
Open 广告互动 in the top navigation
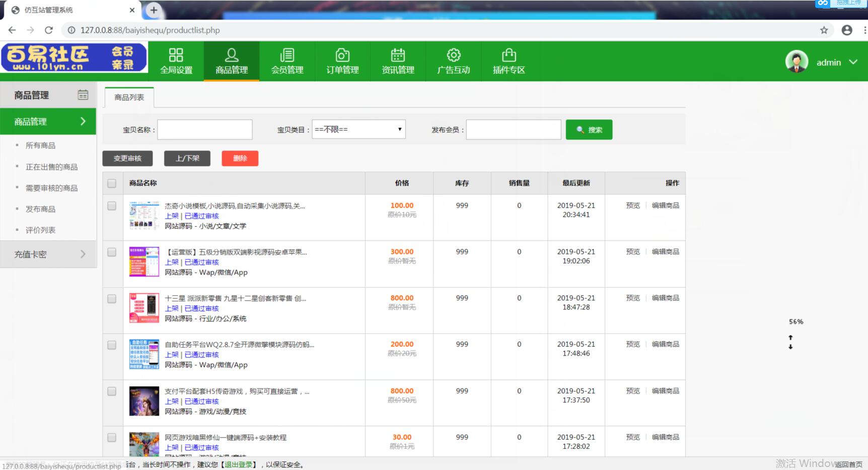(x=453, y=61)
